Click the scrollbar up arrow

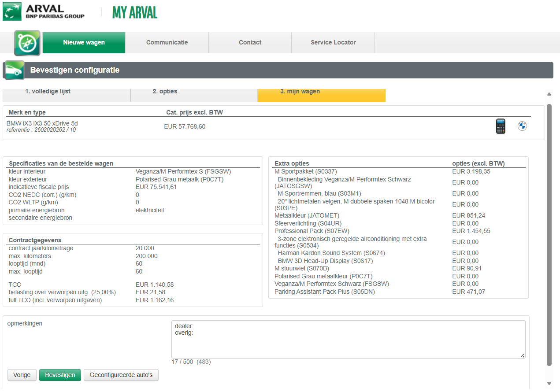pyautogui.click(x=549, y=94)
